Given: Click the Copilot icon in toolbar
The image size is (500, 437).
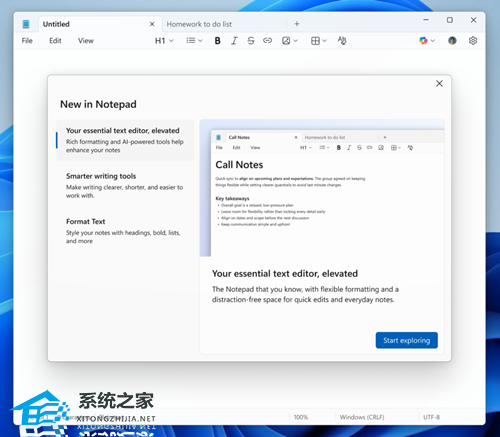Looking at the screenshot, I should coord(423,41).
